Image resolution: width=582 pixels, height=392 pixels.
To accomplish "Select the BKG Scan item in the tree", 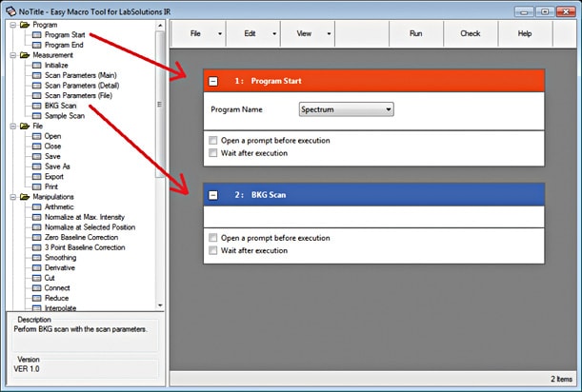I will 61,106.
